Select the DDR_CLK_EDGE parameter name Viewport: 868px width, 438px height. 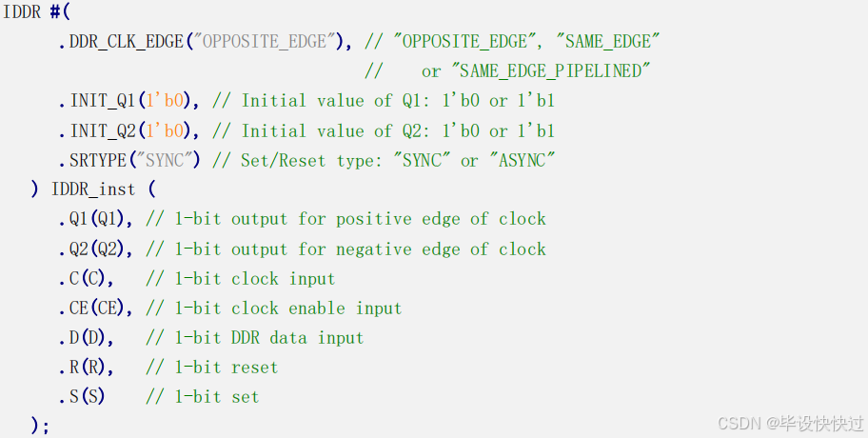pyautogui.click(x=127, y=42)
